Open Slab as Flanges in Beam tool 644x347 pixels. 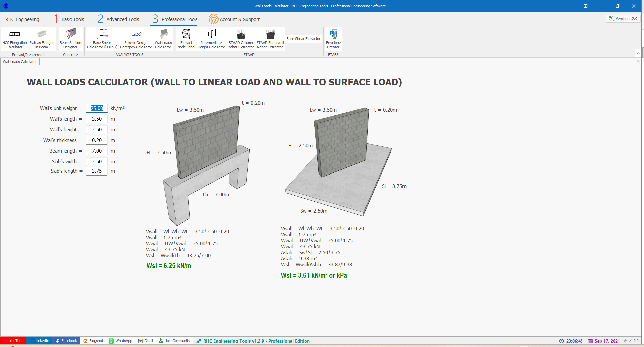42,39
